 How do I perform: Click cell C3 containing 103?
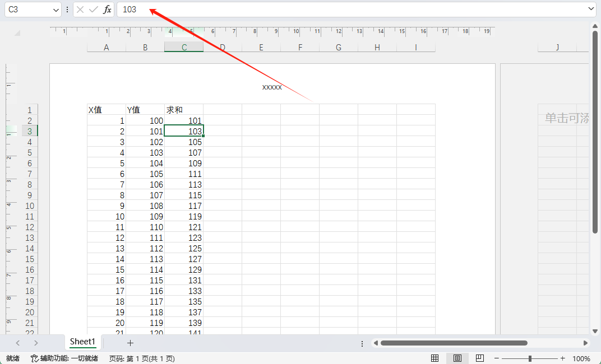click(184, 131)
